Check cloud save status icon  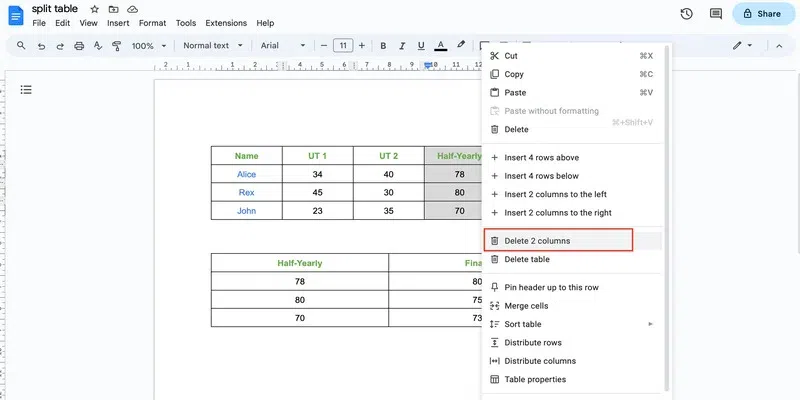coord(133,9)
